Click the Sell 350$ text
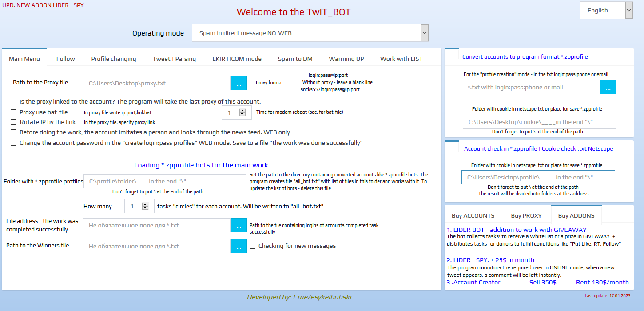 pos(543,282)
